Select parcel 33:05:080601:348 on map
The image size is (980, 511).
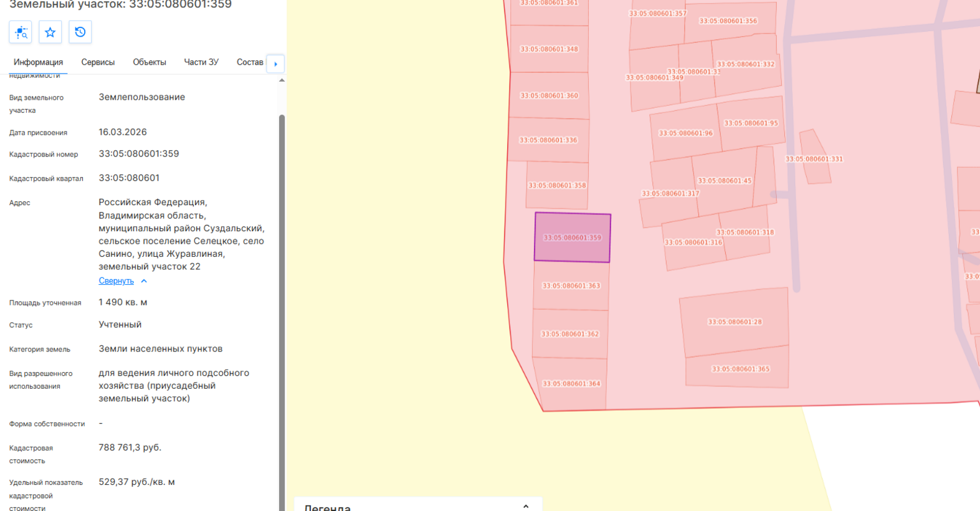pos(549,49)
